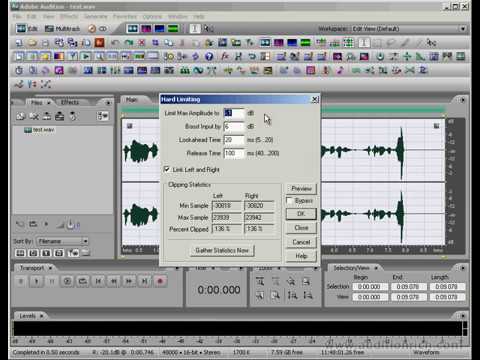Click Gather Statistics Now button
The height and width of the screenshot is (360, 480).
pyautogui.click(x=222, y=250)
